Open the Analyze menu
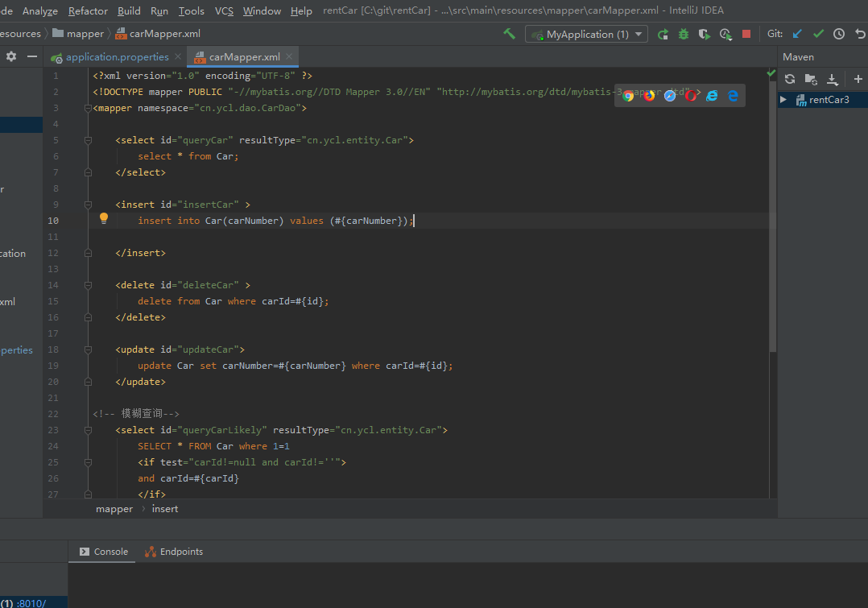Image resolution: width=868 pixels, height=608 pixels. (40, 10)
